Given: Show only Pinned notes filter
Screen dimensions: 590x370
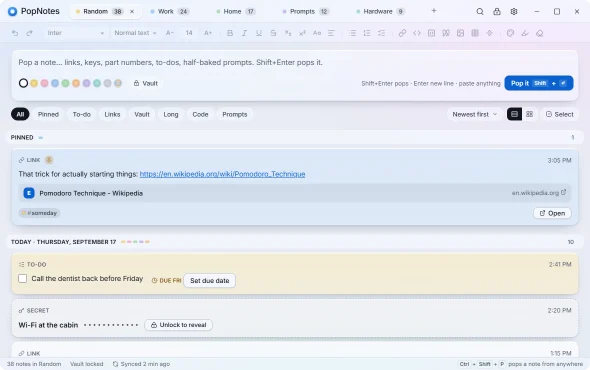Looking at the screenshot, I should click(x=48, y=114).
